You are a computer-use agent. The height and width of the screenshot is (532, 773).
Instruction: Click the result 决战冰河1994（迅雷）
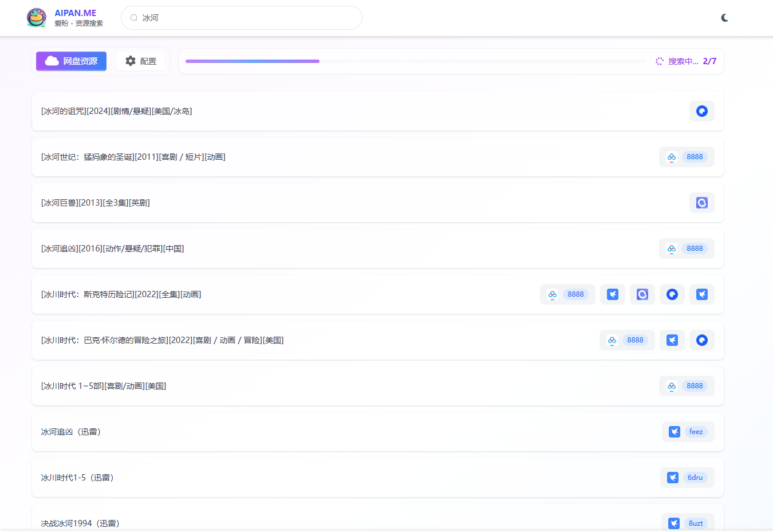coord(80,523)
